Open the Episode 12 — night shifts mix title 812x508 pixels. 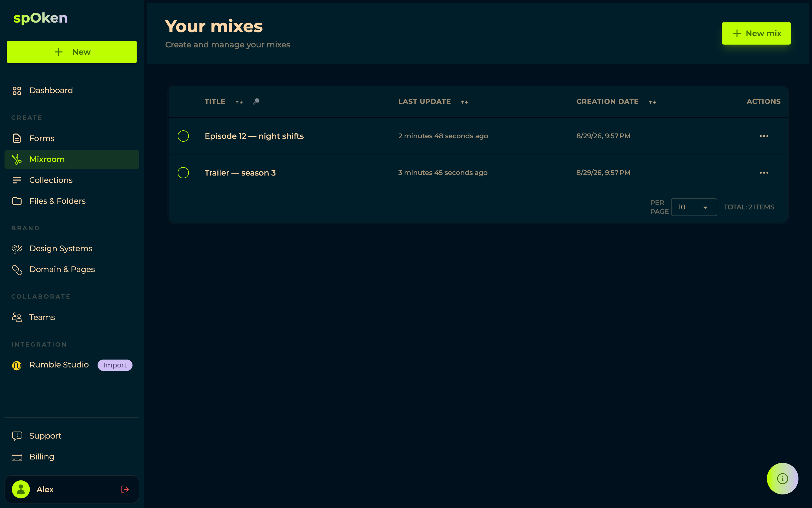[254, 136]
